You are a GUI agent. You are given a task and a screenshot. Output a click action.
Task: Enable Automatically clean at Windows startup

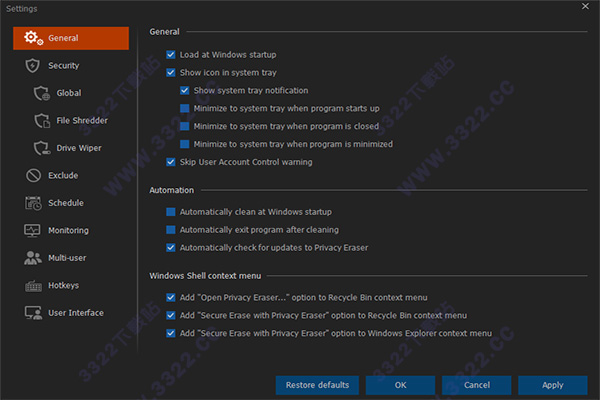[x=171, y=212]
